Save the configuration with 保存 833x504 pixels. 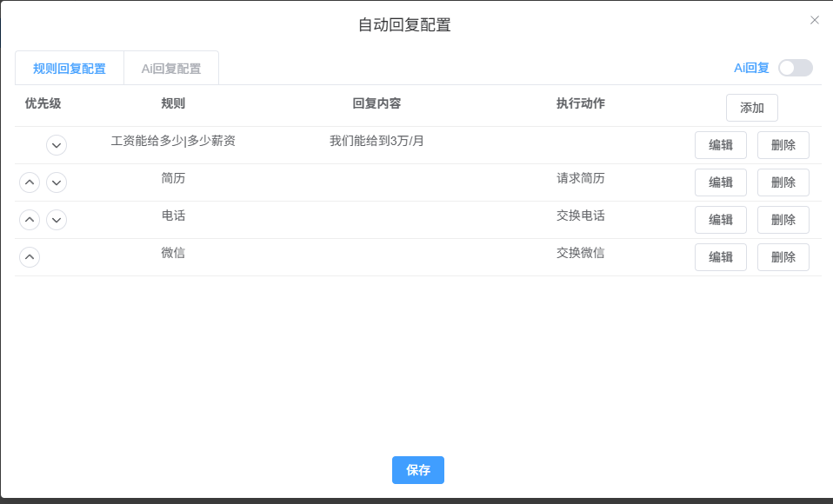[418, 470]
